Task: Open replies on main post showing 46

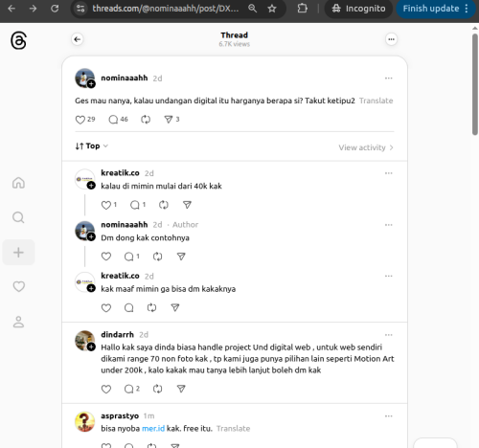Action: [x=118, y=120]
